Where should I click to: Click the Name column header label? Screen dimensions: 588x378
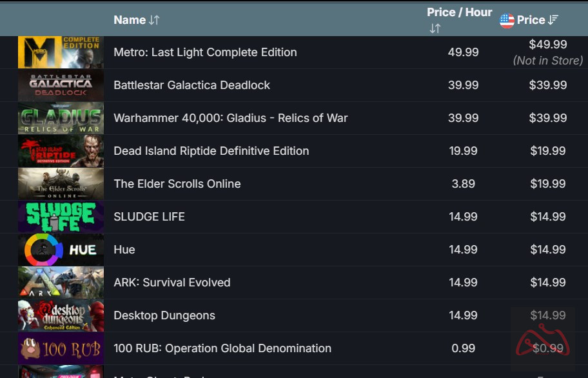point(130,20)
